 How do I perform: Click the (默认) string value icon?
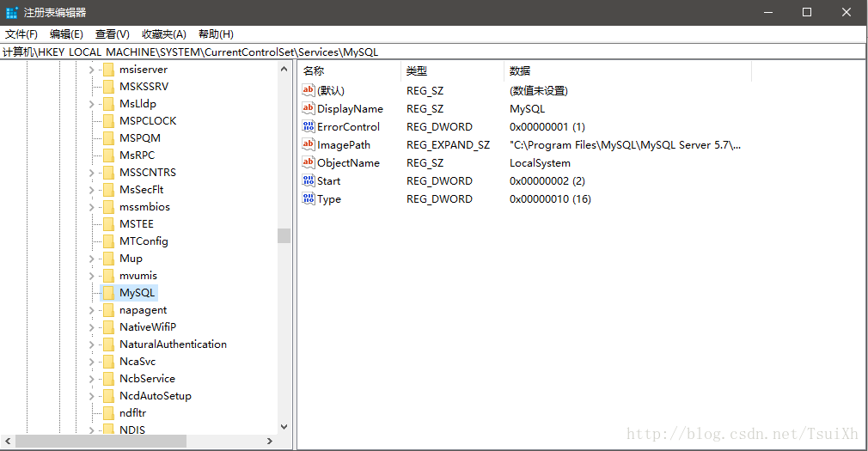[309, 90]
